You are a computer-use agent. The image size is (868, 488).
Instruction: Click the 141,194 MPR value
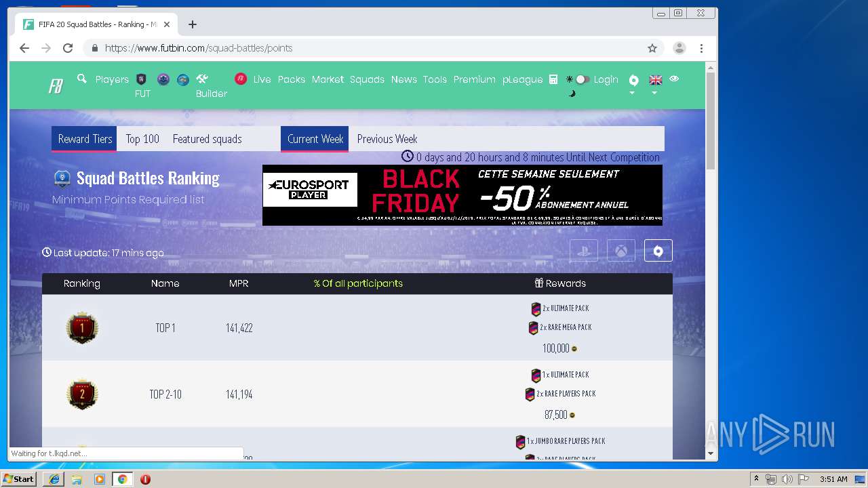[239, 394]
